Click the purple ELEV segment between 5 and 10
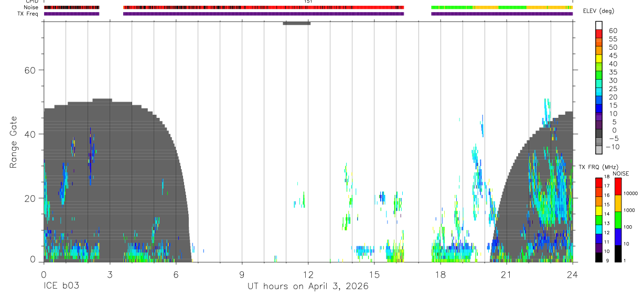 [598, 117]
